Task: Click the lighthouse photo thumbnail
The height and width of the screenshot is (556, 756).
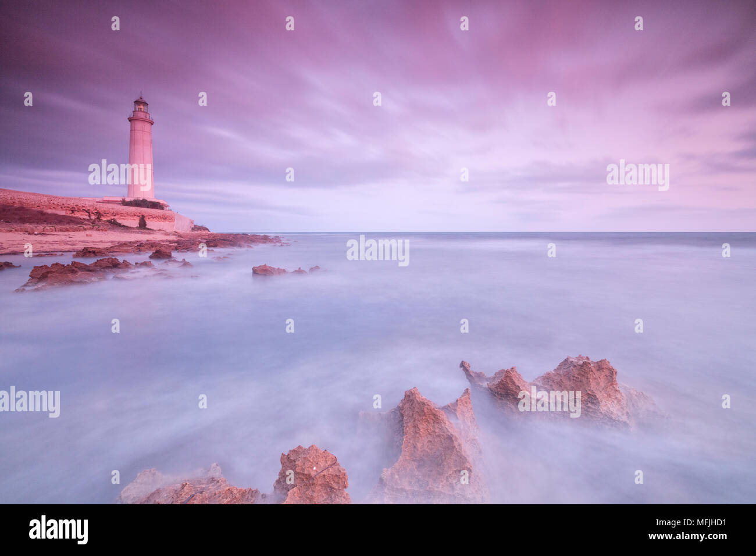Action: [378, 252]
